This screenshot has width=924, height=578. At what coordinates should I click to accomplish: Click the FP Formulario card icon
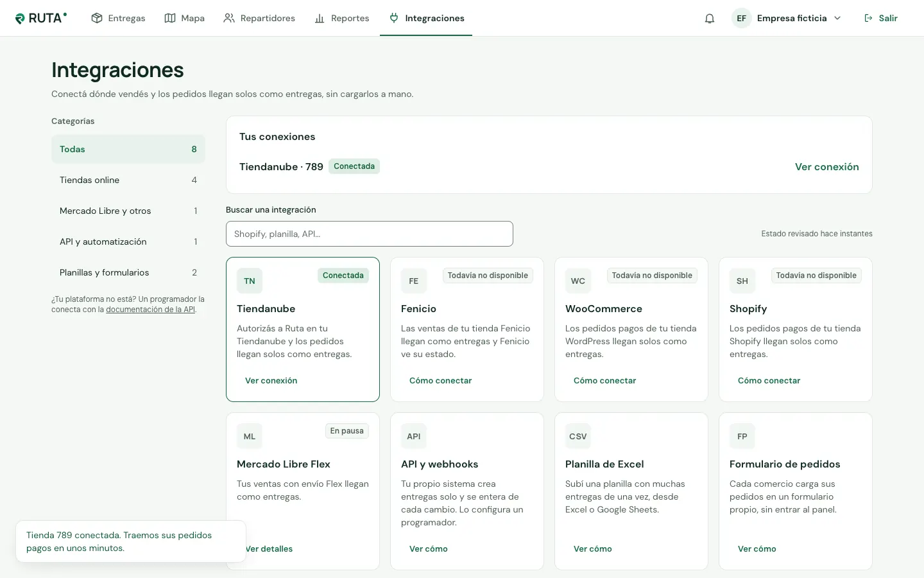click(742, 436)
